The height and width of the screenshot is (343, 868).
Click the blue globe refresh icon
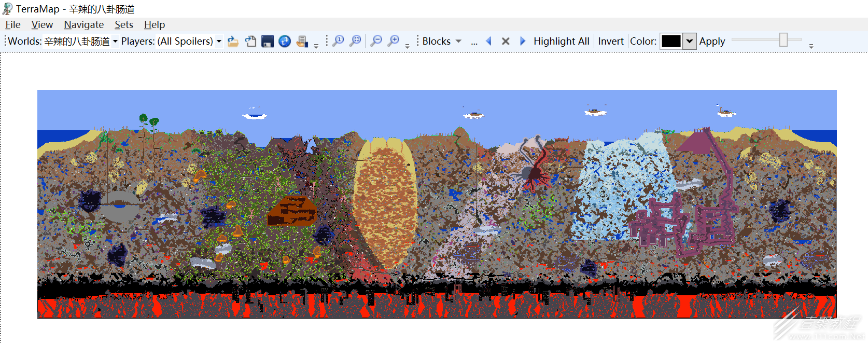tap(285, 42)
